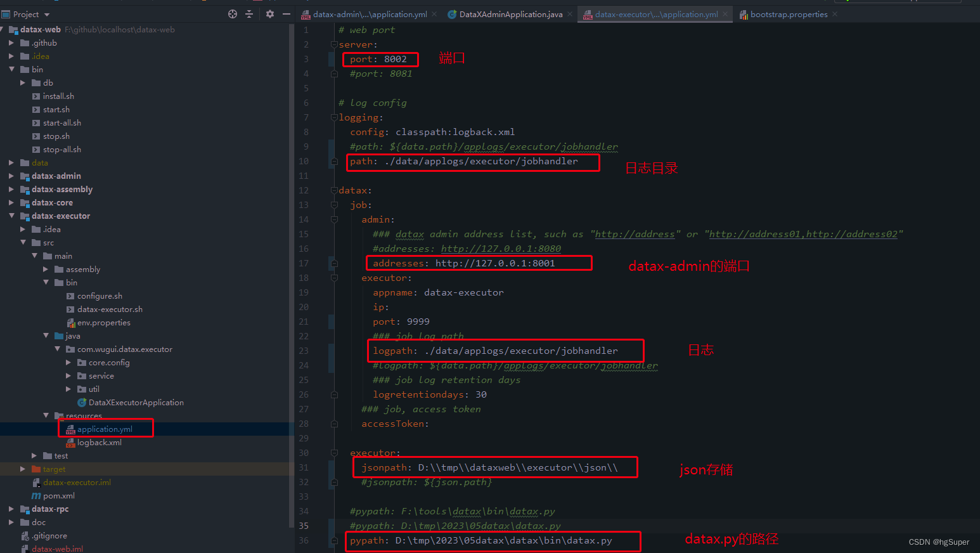Expand the datax-admin module
The width and height of the screenshot is (980, 553).
point(11,176)
